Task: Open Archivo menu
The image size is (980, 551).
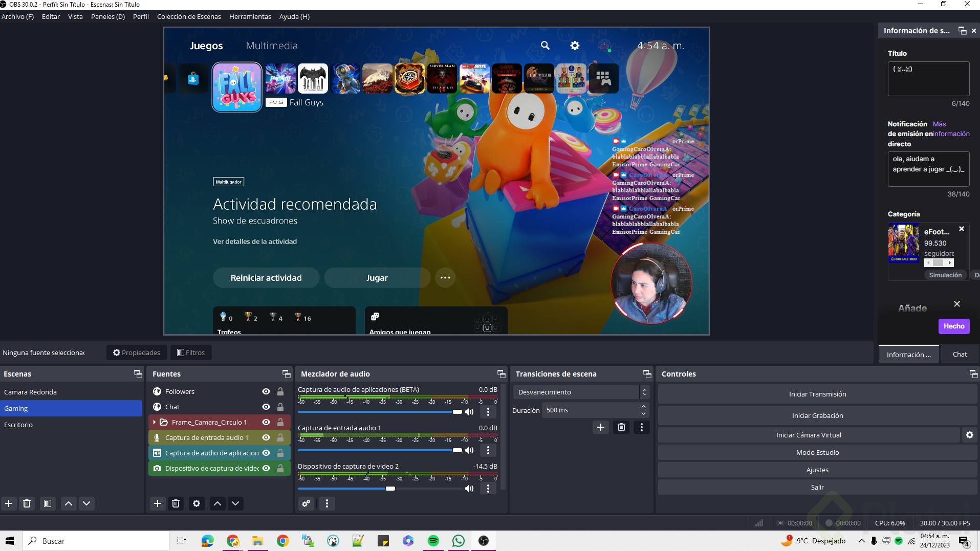Action: tap(17, 16)
